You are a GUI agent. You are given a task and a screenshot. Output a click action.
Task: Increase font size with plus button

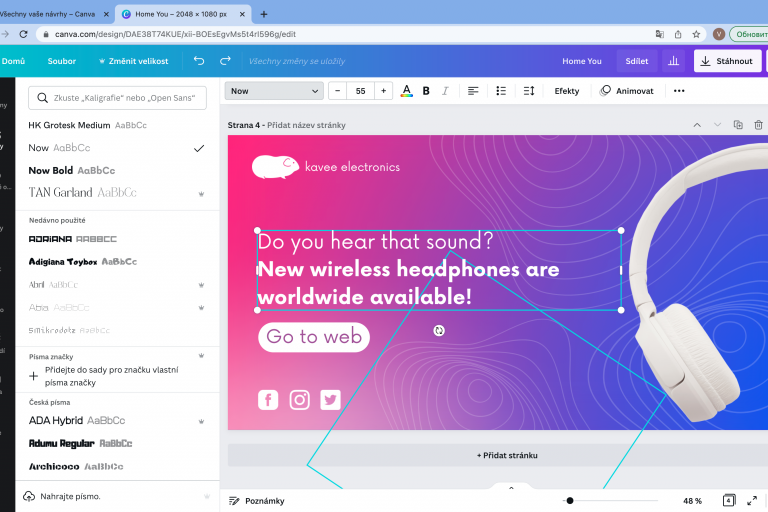384,91
